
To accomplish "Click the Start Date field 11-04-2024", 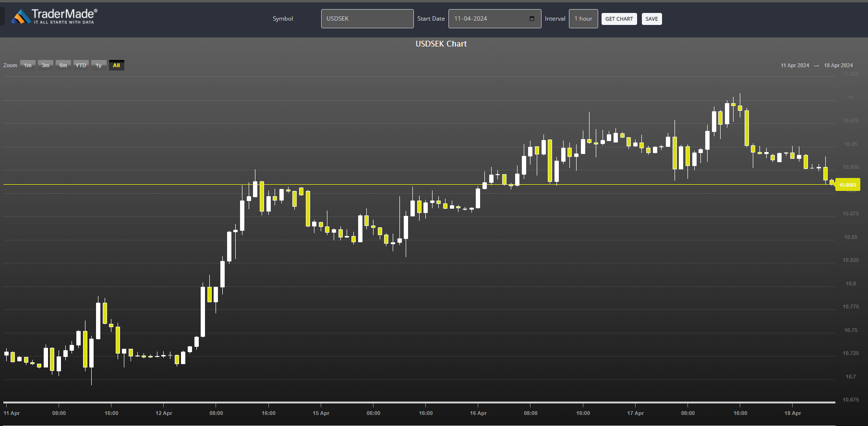I will [x=494, y=19].
